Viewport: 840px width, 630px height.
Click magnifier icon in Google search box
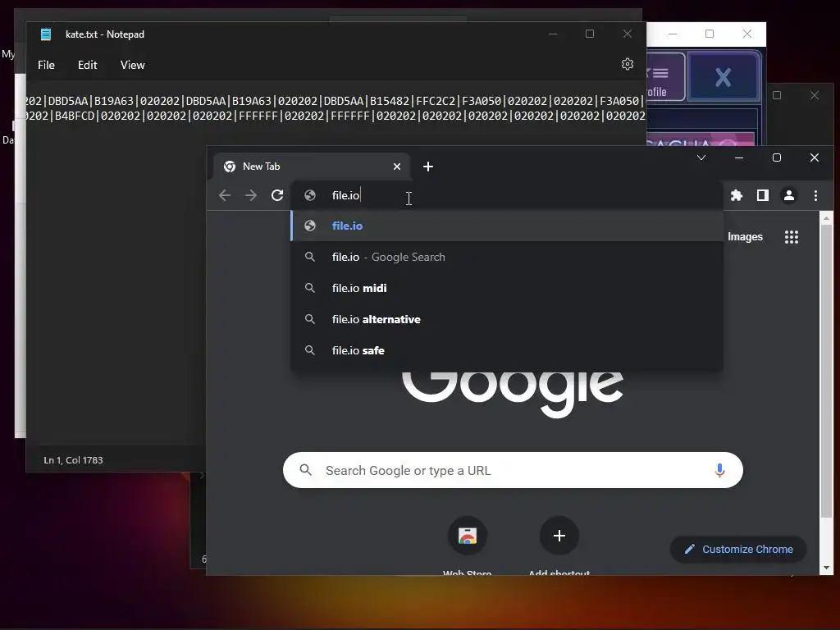[x=305, y=470]
